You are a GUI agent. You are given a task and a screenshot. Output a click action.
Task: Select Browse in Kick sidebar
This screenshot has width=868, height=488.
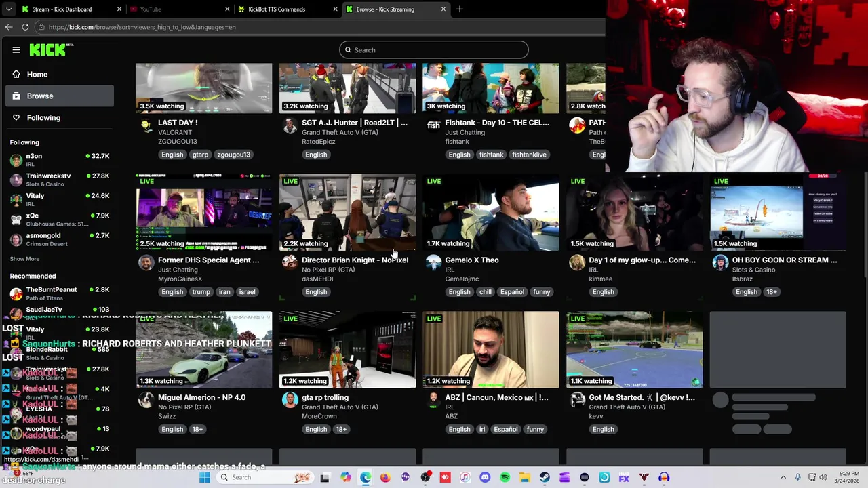coord(60,96)
